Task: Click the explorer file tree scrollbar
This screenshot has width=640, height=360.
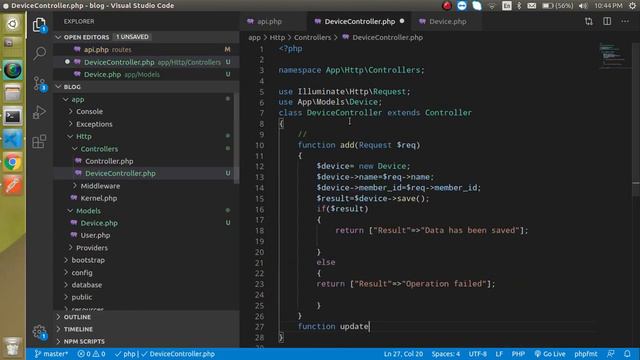Action: coord(236,139)
